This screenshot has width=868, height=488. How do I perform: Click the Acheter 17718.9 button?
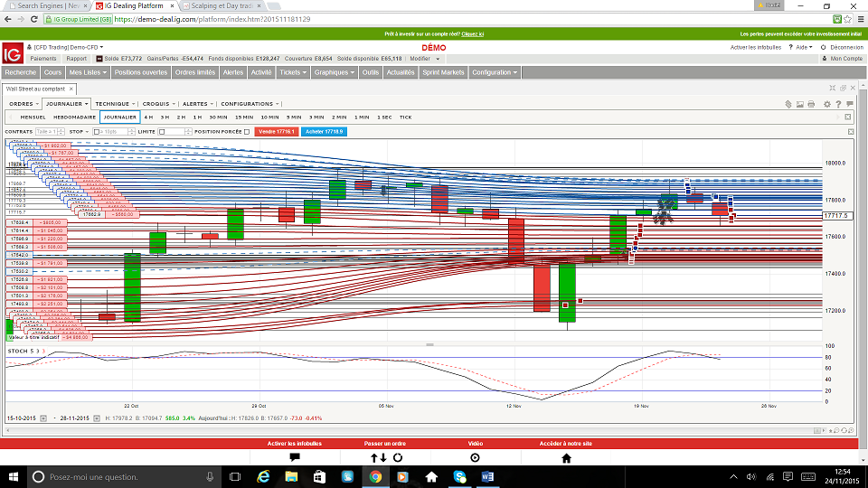tap(324, 132)
